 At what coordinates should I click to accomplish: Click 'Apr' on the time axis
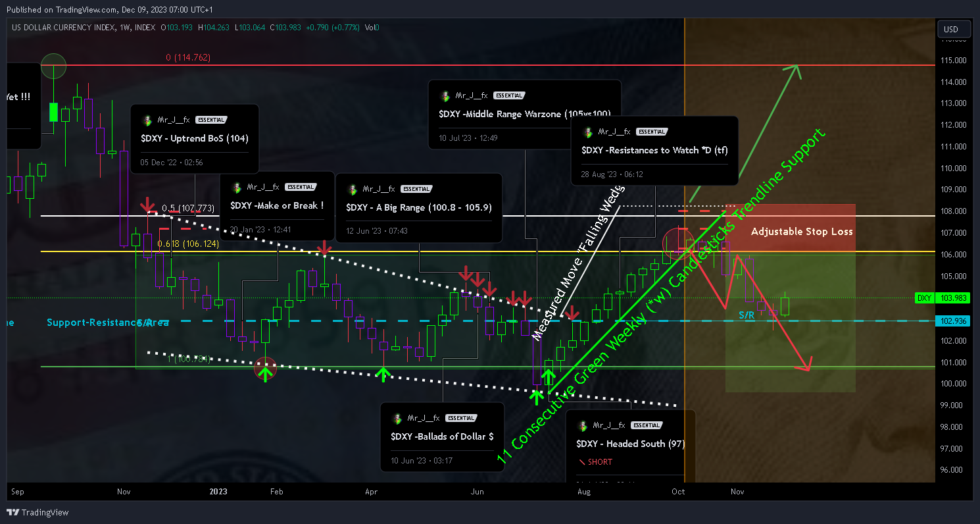pos(371,492)
